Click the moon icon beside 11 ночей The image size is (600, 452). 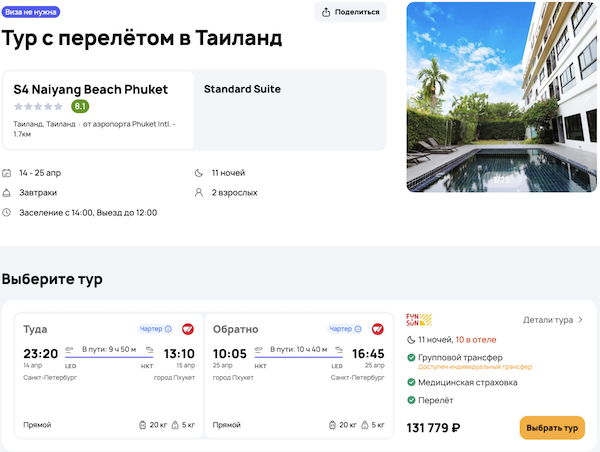click(200, 173)
